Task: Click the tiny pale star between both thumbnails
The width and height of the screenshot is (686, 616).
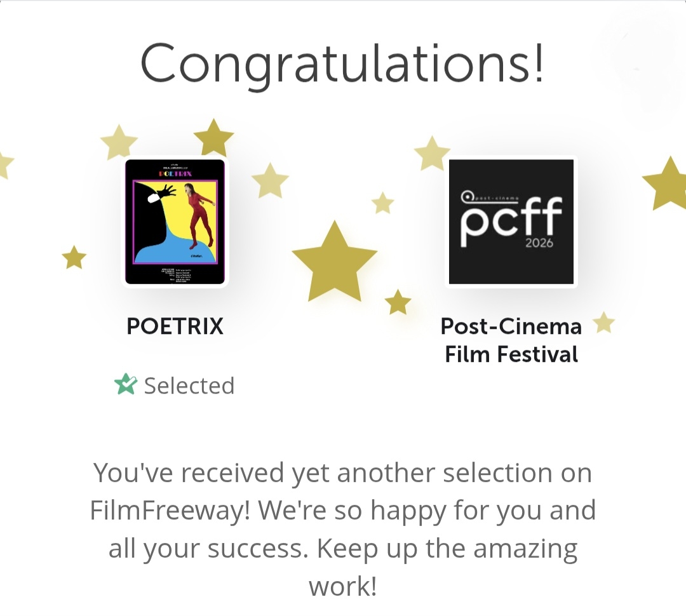Action: tap(383, 203)
